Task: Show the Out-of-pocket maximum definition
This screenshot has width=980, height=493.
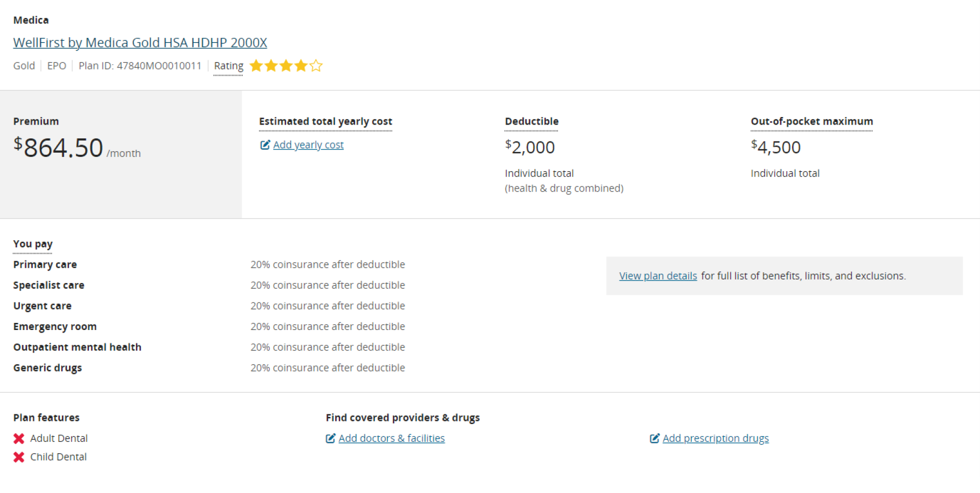Action: click(811, 122)
